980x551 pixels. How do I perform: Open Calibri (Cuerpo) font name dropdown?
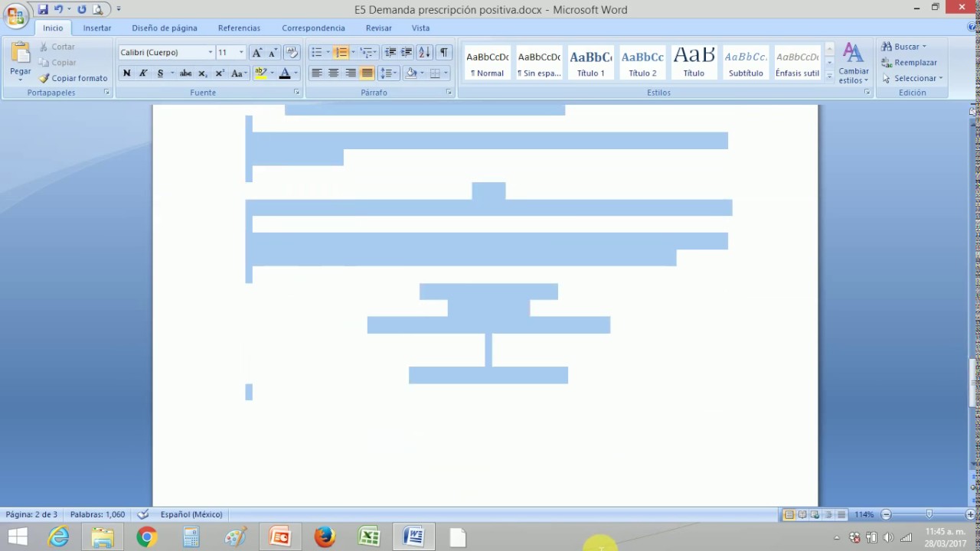coord(211,52)
